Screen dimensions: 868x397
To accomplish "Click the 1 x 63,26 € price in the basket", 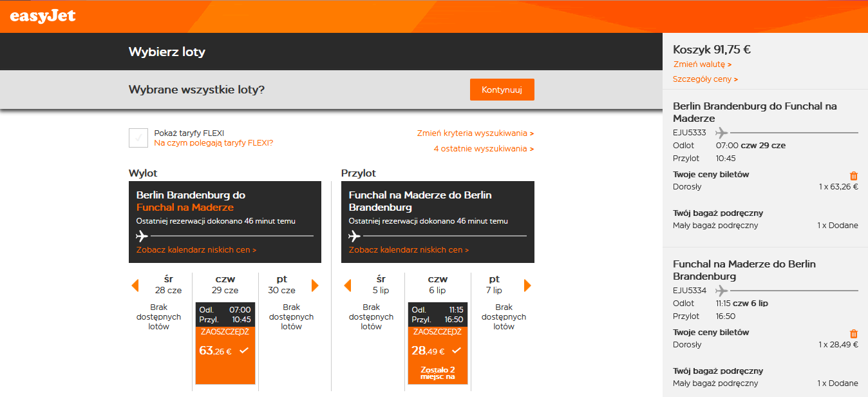I will click(x=838, y=187).
